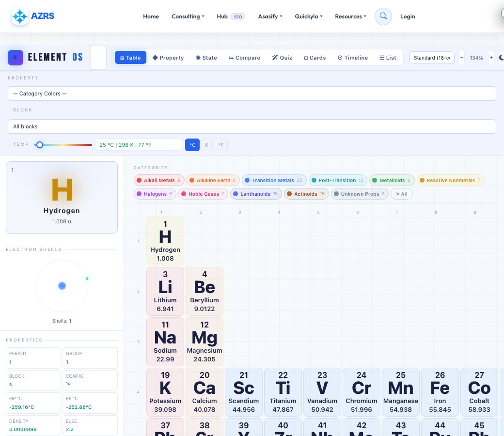Select the °C temperature unit
Image resolution: width=504 pixels, height=436 pixels.
tap(192, 145)
